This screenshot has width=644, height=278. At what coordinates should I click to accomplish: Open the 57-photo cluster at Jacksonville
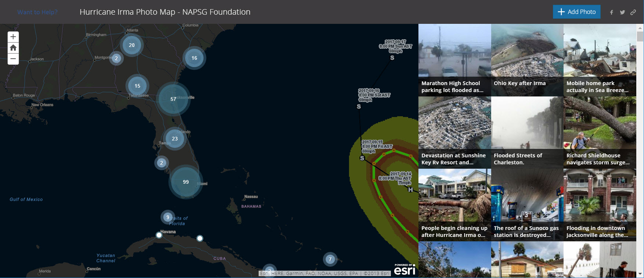pos(173,99)
